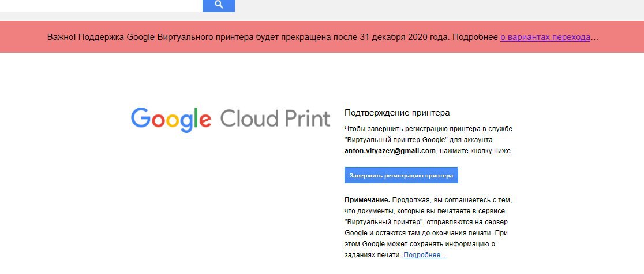Click the blue search magnifier button

tap(219, 5)
